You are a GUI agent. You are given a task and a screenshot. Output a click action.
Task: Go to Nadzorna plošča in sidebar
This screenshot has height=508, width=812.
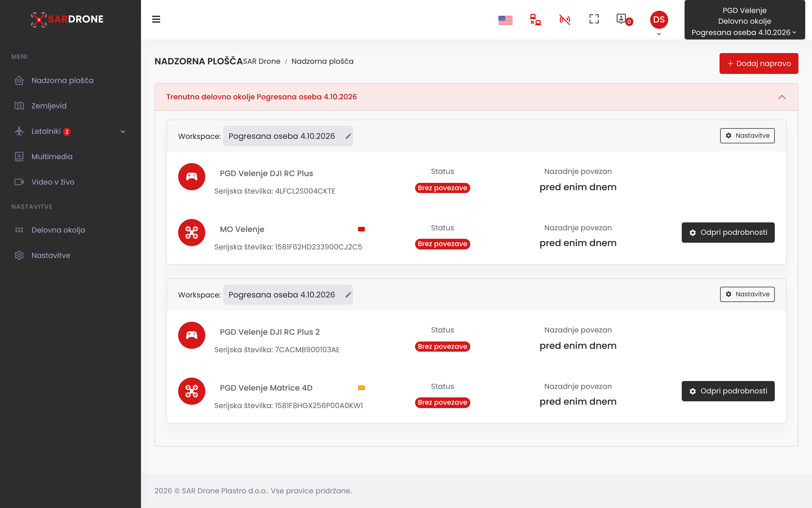click(x=62, y=81)
